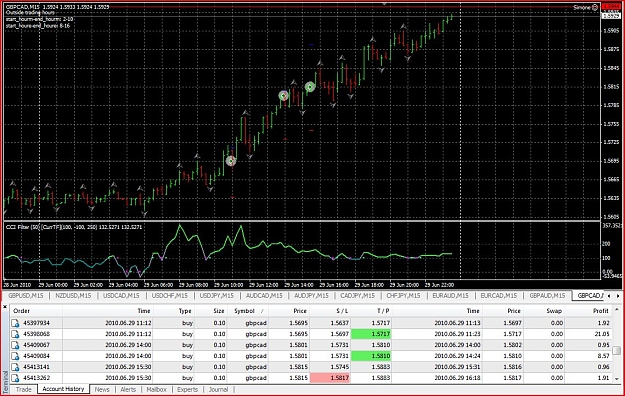Sort by the Type column header
Image resolution: width=625 pixels, height=396 pixels.
click(185, 311)
